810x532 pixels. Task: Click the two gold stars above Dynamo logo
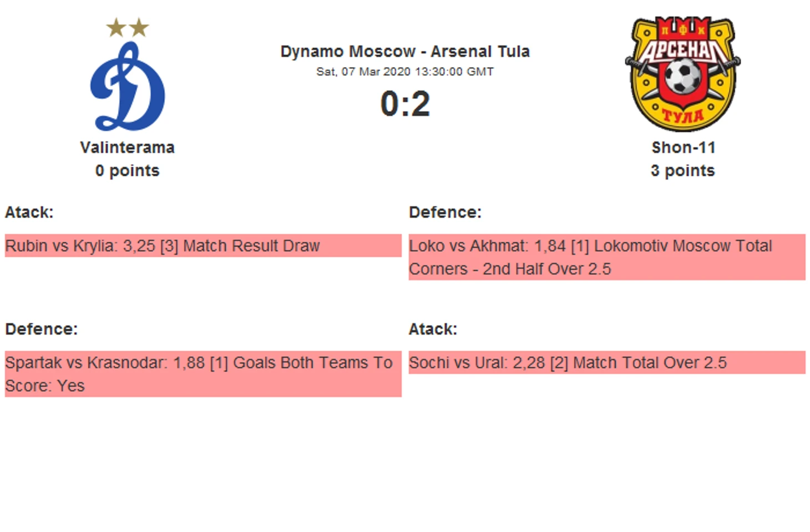[128, 27]
